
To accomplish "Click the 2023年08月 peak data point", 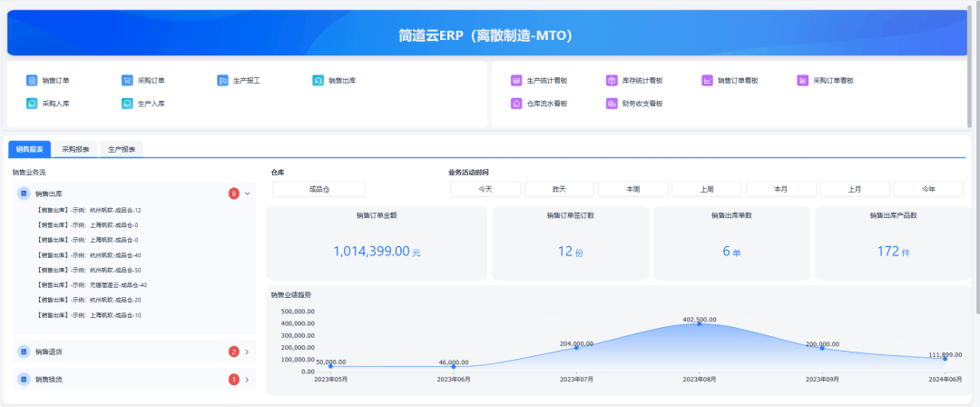I will 699,324.
